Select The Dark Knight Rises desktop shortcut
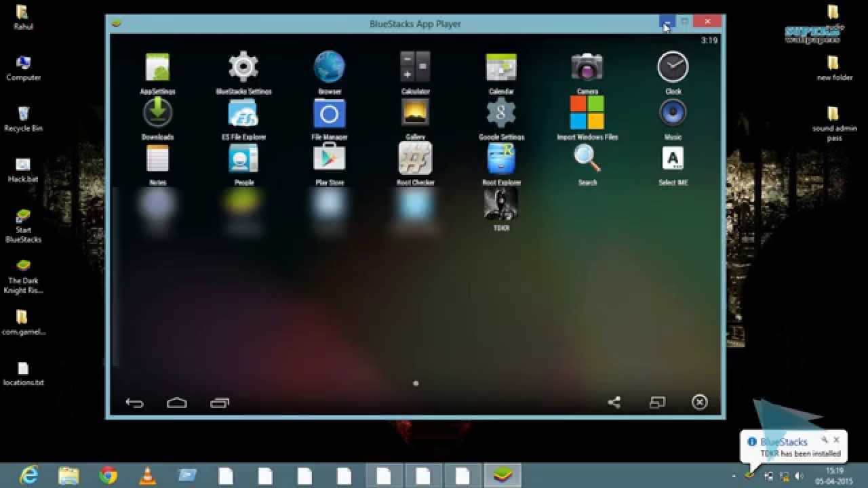Viewport: 868px width, 488px height. tap(23, 275)
